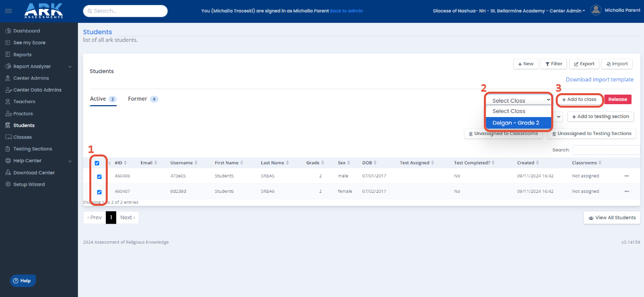Screen dimensions: 644x297
Task: Go to Teachers page
Action: click(x=24, y=102)
